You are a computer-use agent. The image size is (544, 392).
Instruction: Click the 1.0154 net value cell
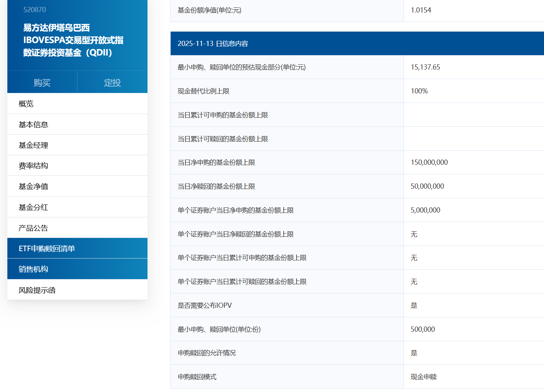[421, 10]
